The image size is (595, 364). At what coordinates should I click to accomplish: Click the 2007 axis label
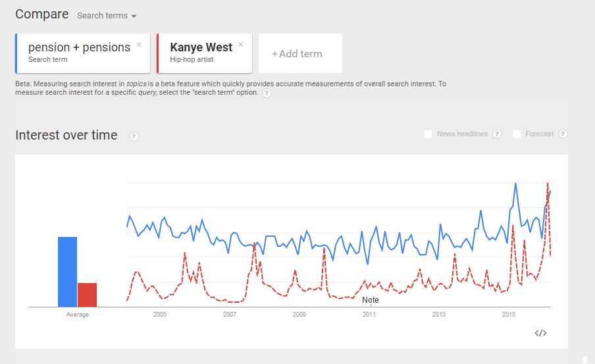point(230,314)
